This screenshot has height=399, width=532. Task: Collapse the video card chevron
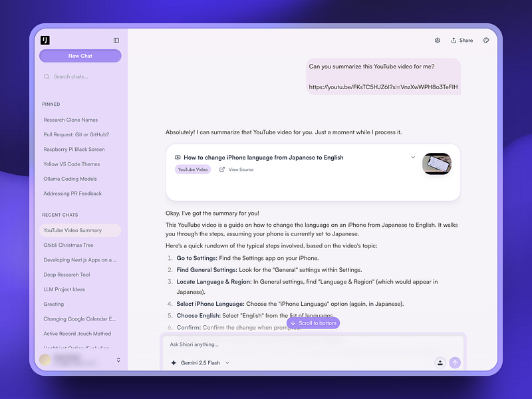tap(413, 157)
